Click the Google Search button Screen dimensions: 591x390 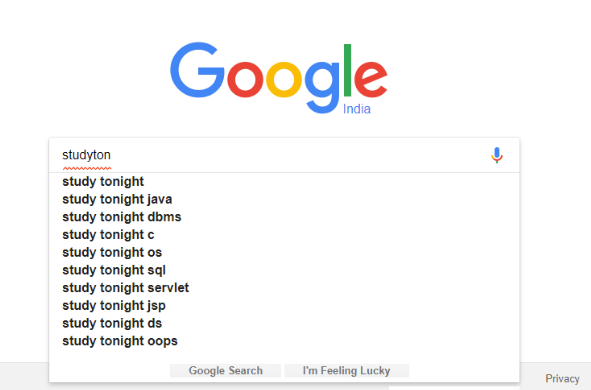(225, 370)
